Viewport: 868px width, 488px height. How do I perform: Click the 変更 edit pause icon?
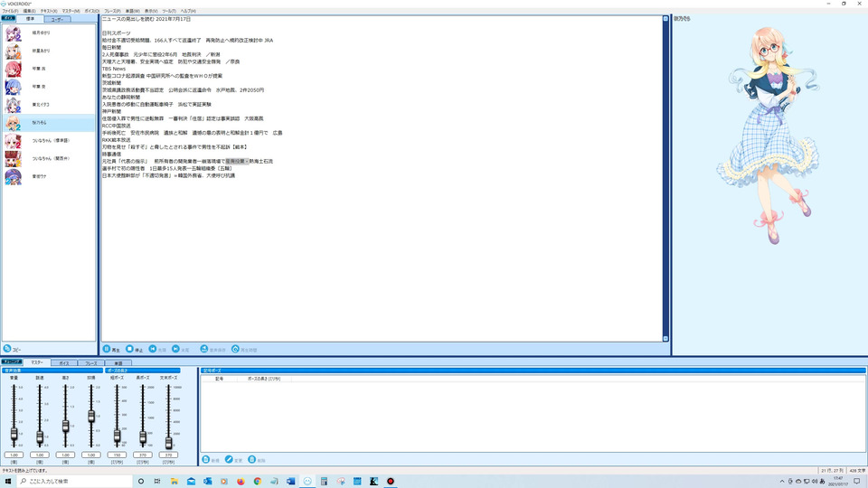point(229,460)
